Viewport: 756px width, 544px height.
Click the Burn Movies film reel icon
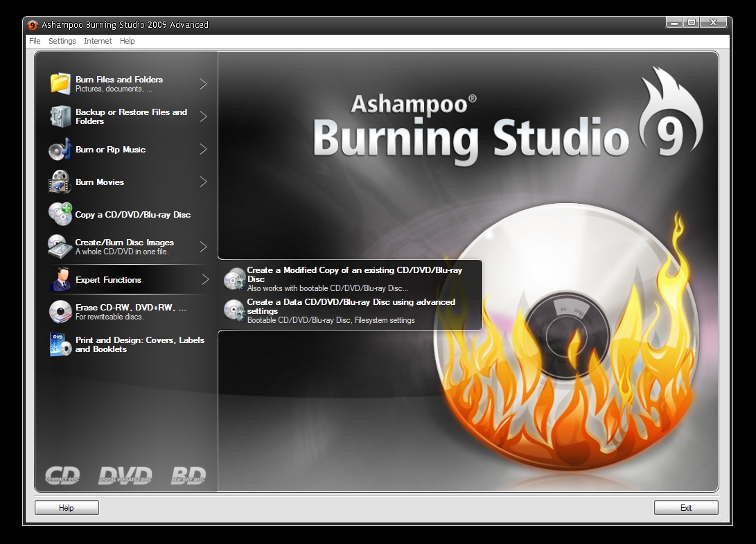pos(60,182)
